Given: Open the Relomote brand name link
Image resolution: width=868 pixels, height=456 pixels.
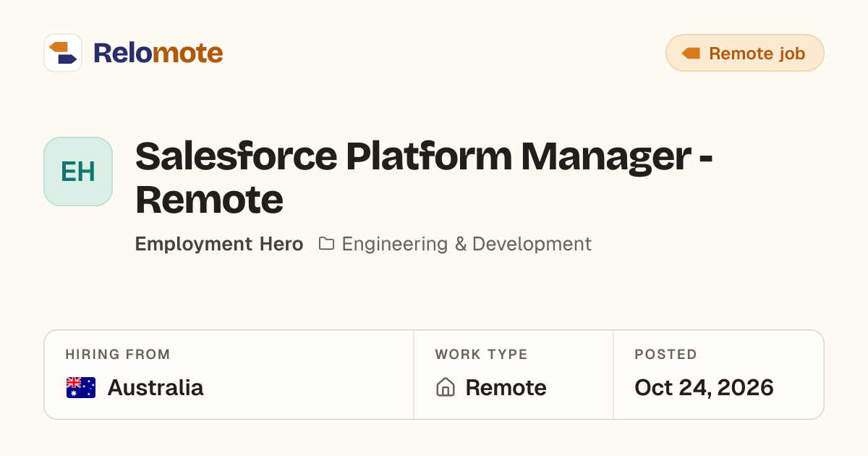Looking at the screenshot, I should point(158,53).
